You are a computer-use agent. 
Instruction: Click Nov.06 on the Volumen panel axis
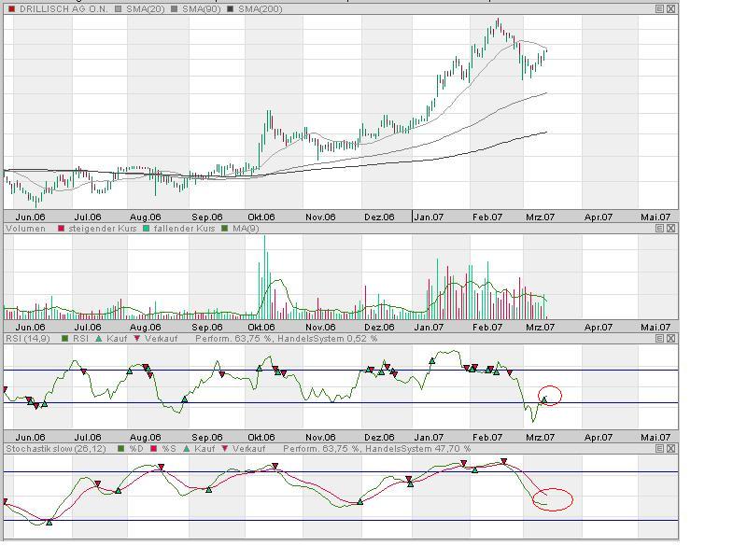(320, 328)
